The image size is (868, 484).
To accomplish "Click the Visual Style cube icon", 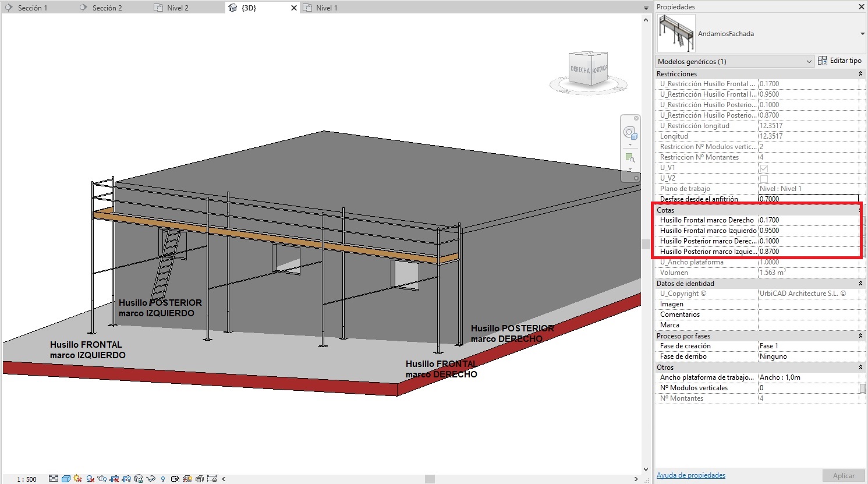I will click(x=66, y=479).
